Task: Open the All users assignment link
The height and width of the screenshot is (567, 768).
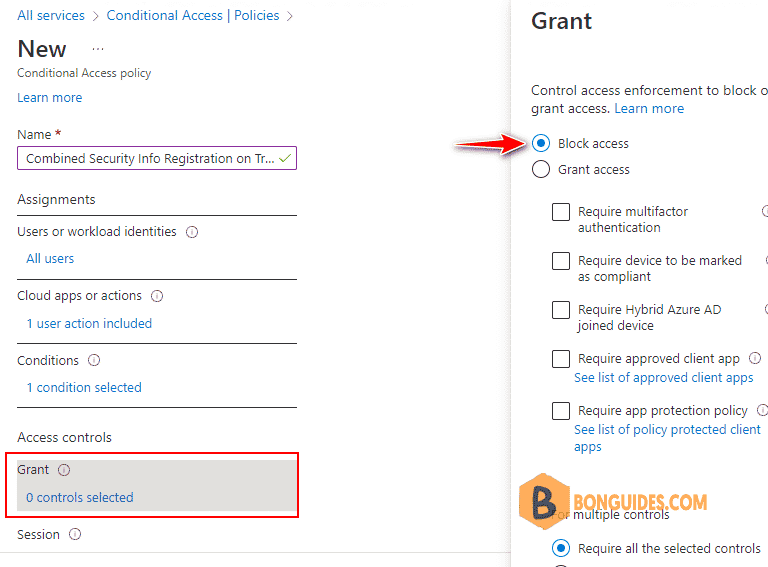Action: click(x=50, y=259)
